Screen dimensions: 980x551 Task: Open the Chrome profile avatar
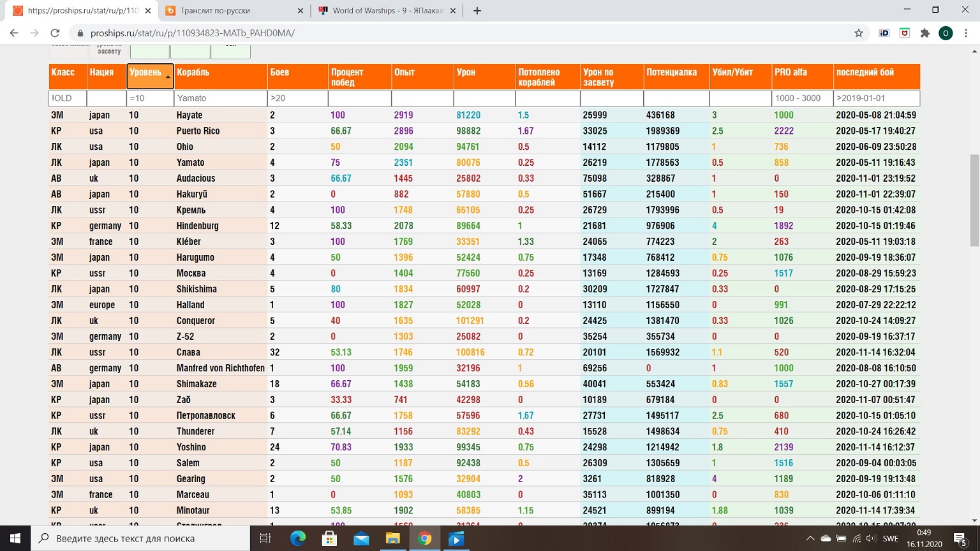(x=946, y=33)
